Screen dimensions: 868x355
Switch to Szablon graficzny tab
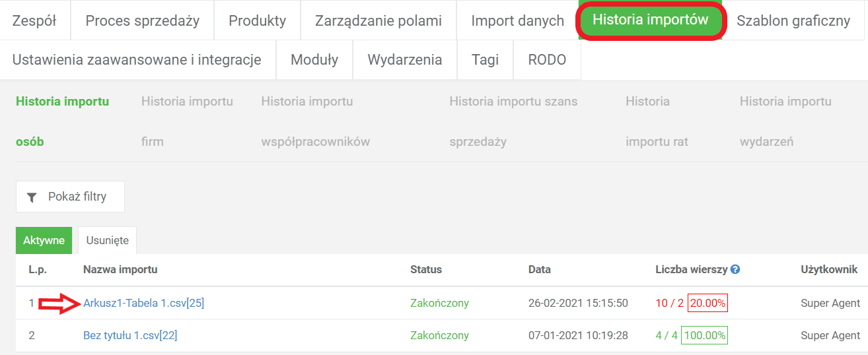pyautogui.click(x=793, y=20)
